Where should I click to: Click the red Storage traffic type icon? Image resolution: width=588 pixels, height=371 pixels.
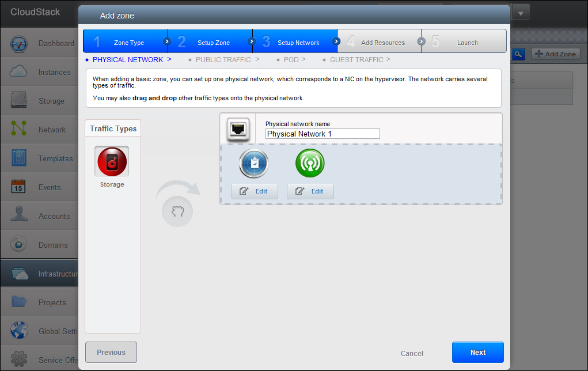(112, 161)
